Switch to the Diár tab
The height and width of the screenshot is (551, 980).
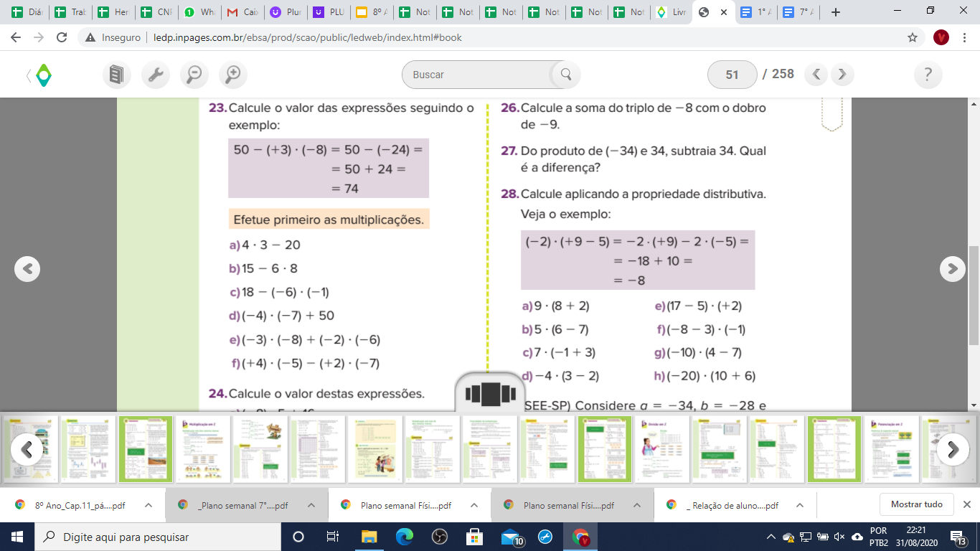point(29,12)
